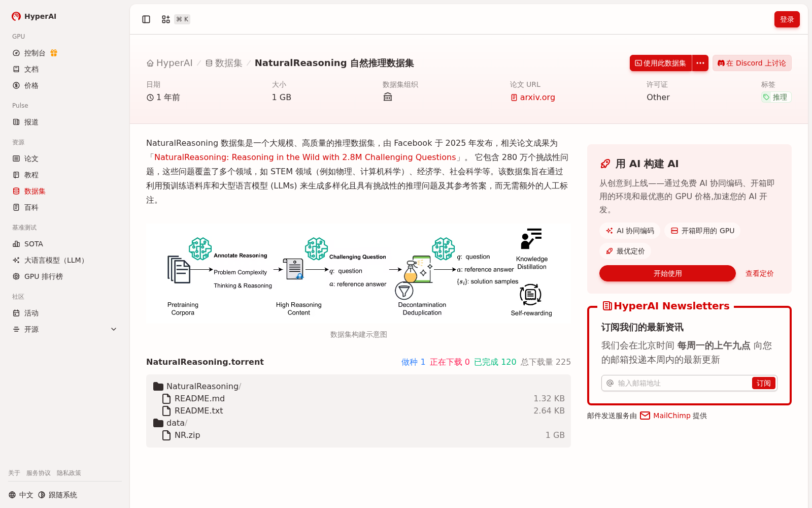Click AI 协同编码 chip
The width and height of the screenshot is (812, 508).
pyautogui.click(x=630, y=231)
